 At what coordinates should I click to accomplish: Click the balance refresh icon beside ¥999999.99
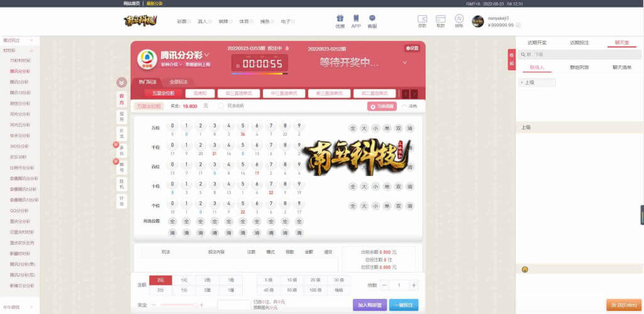coord(518,25)
